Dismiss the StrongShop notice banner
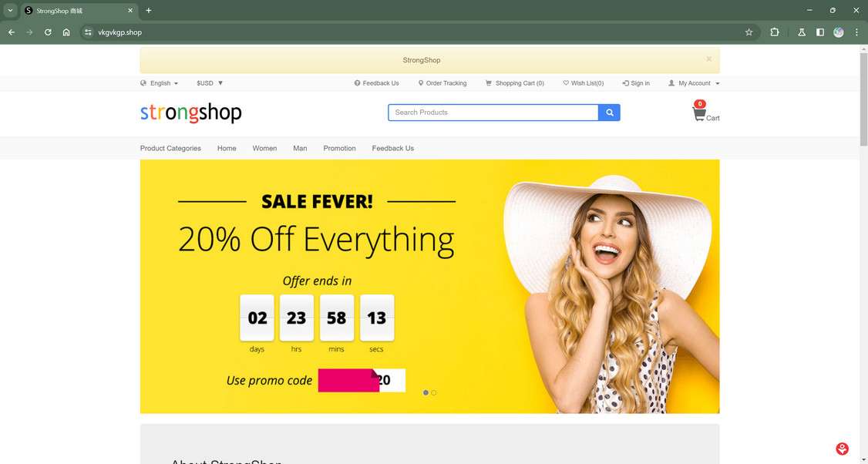 708,59
